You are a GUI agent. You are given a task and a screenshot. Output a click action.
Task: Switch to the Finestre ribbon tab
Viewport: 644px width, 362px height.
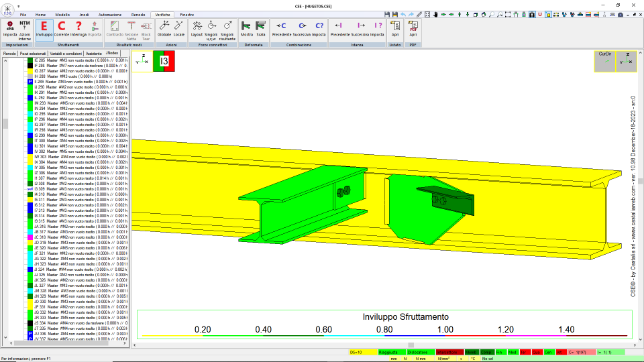pyautogui.click(x=187, y=15)
